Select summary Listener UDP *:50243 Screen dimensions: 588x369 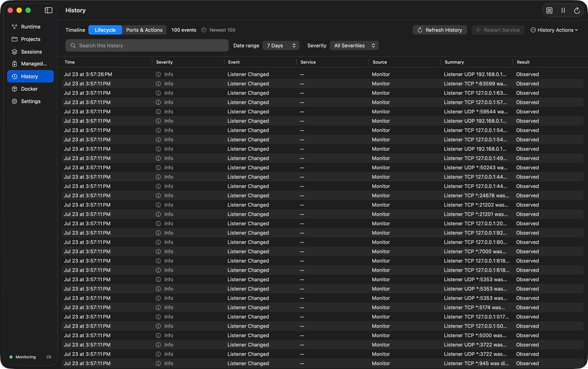475,168
